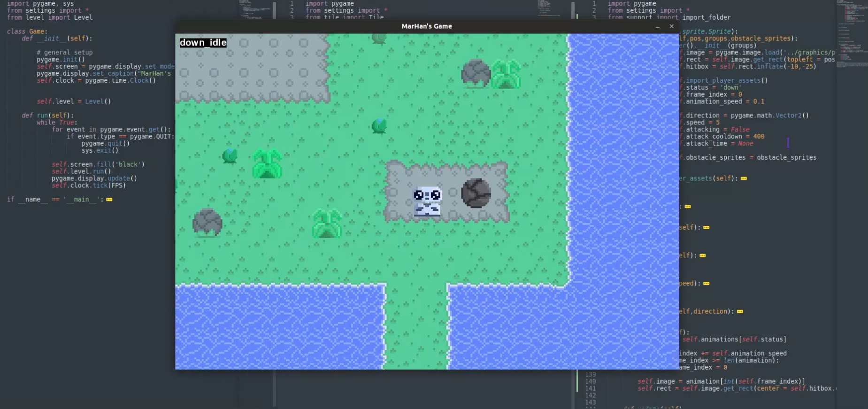Click the white skull player character
The width and height of the screenshot is (868, 409).
point(427,201)
